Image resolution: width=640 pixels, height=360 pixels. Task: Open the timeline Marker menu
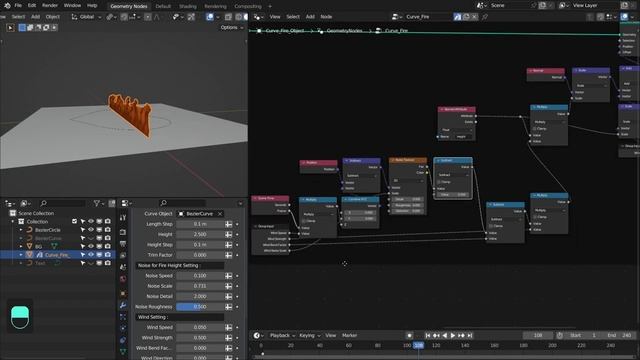point(349,336)
